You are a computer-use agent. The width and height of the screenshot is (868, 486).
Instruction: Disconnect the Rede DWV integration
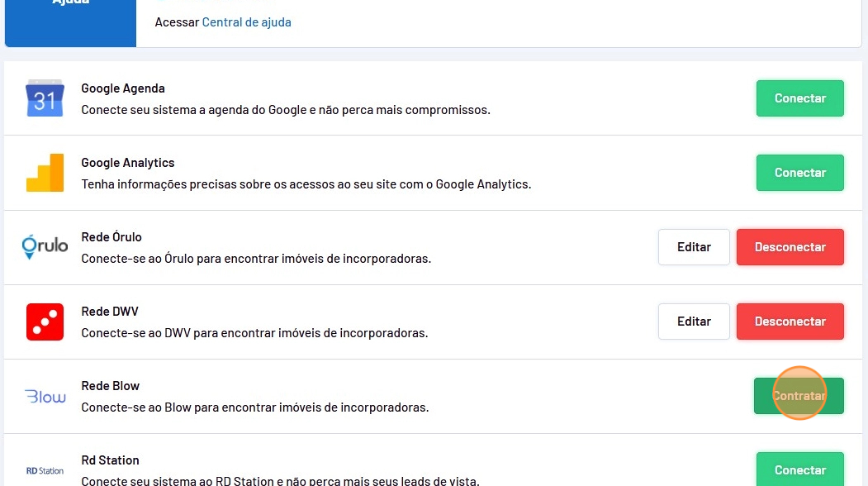point(790,322)
